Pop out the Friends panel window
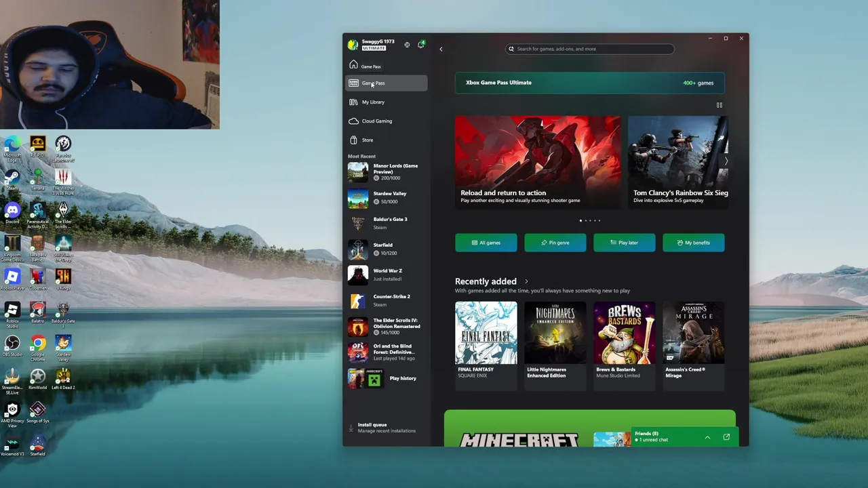This screenshot has height=488, width=868. coord(726,437)
